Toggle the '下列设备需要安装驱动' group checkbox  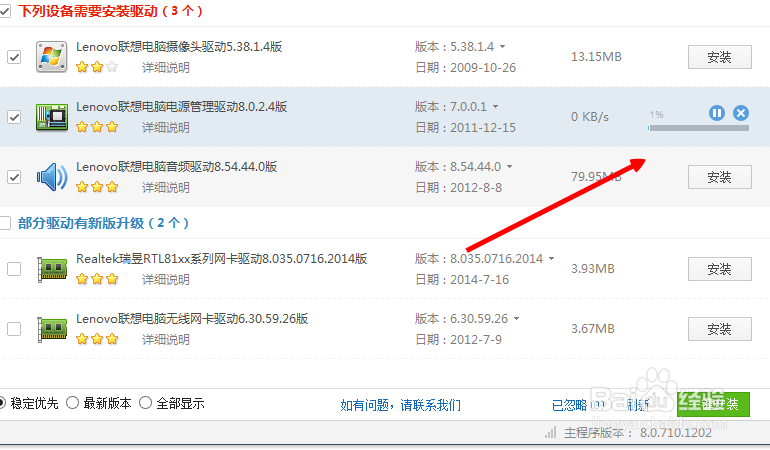(x=5, y=11)
